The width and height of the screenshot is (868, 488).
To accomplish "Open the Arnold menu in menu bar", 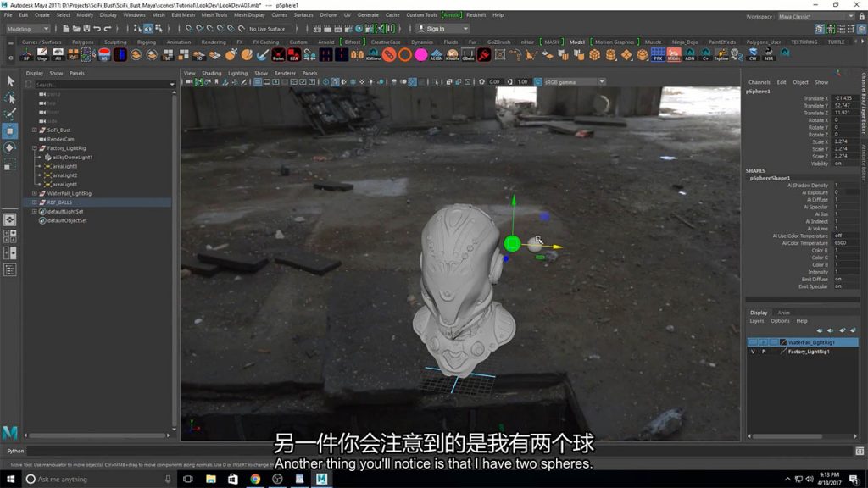I will point(452,15).
